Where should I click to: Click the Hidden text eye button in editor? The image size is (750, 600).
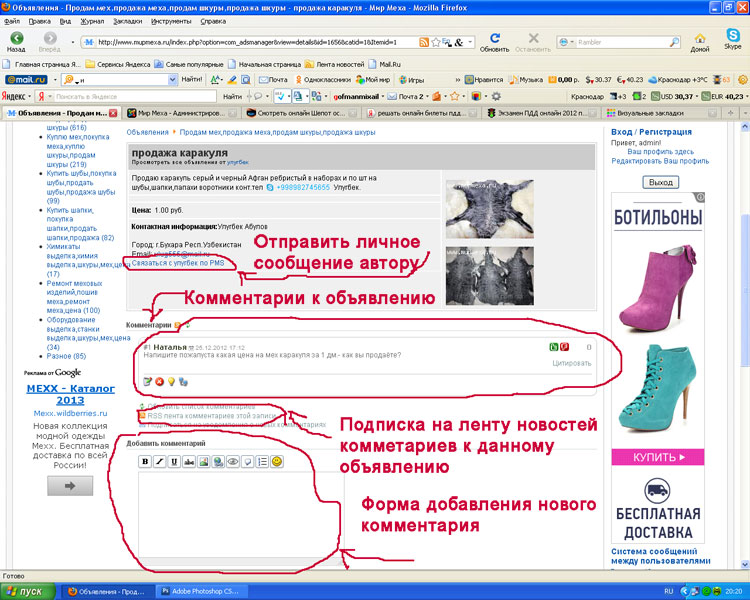point(233,461)
